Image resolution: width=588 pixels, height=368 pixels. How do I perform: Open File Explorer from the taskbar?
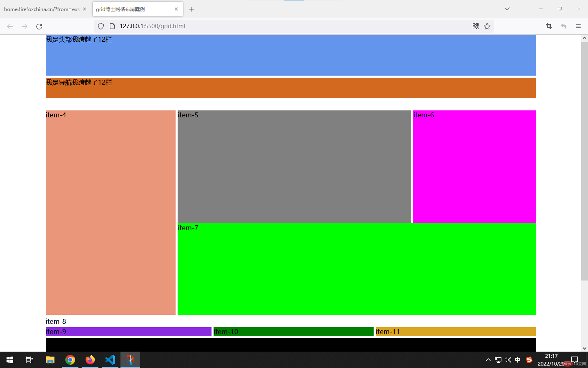click(50, 360)
